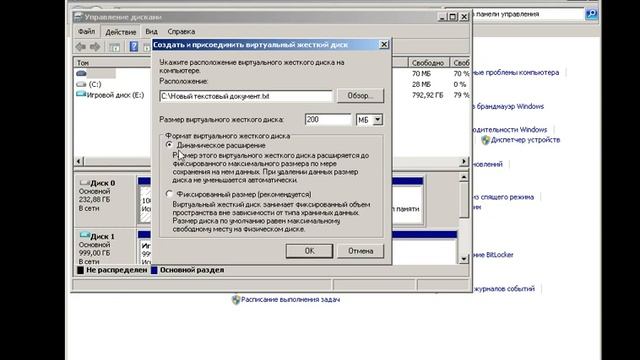The width and height of the screenshot is (640, 360).
Task: Click the Не распределен black legend swatch
Action: pos(80,270)
